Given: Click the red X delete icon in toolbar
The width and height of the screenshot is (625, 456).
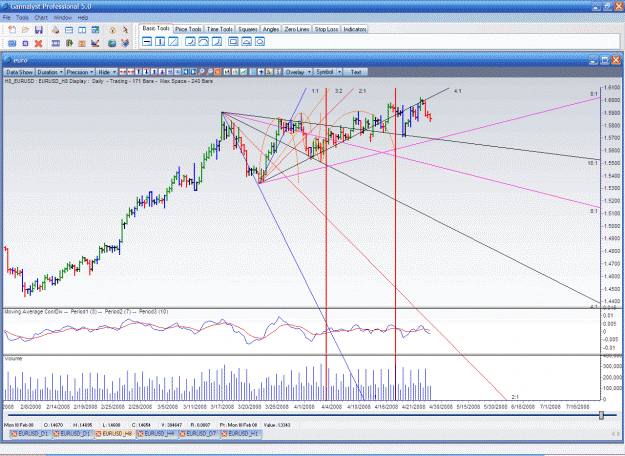Looking at the screenshot, I should [x=38, y=43].
